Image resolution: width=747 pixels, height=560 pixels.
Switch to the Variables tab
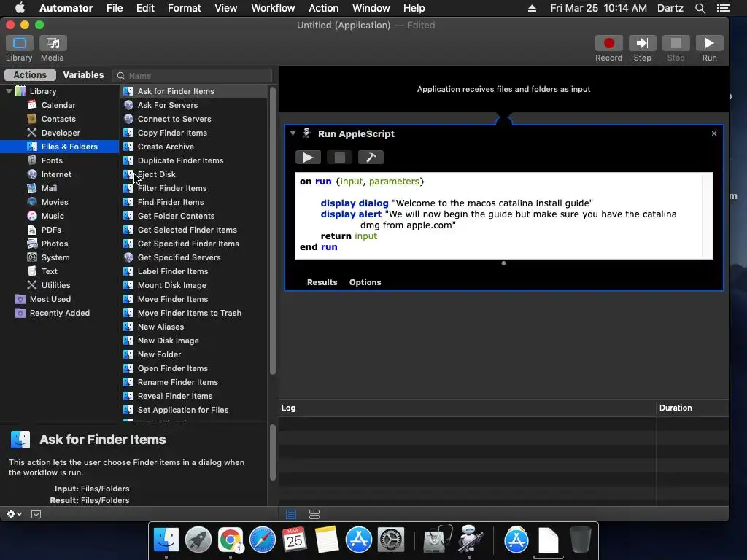click(83, 75)
